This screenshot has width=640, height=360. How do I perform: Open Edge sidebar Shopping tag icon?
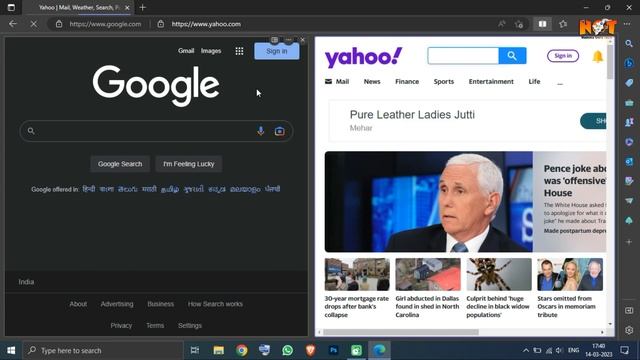point(629,83)
